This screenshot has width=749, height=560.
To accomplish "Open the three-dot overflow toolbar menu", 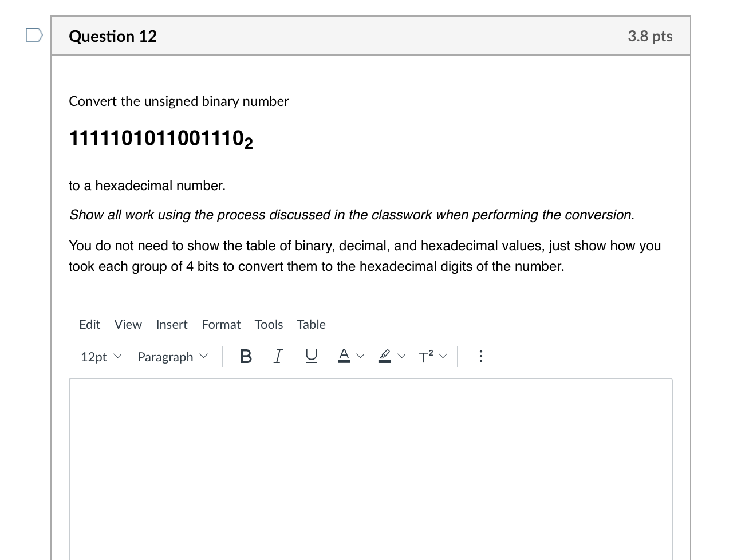I will coord(480,356).
